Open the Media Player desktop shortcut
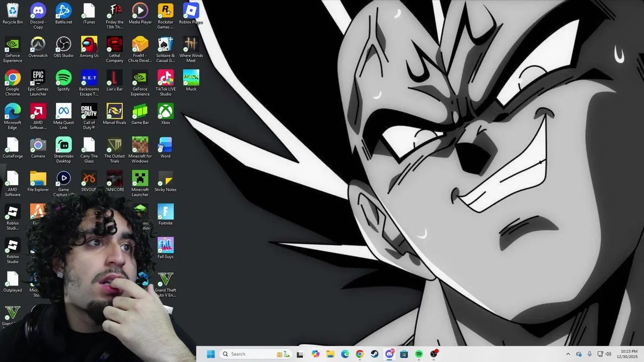This screenshot has width=644, height=362. [x=140, y=14]
